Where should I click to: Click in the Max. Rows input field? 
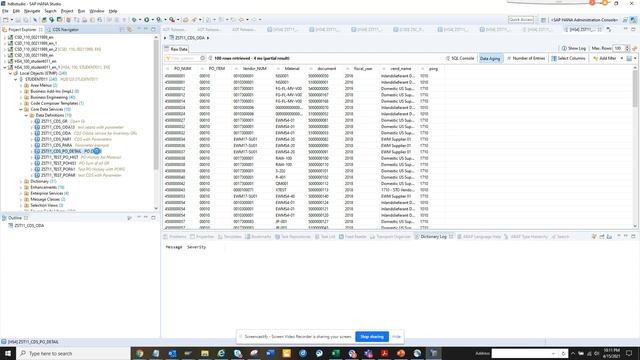click(x=619, y=48)
